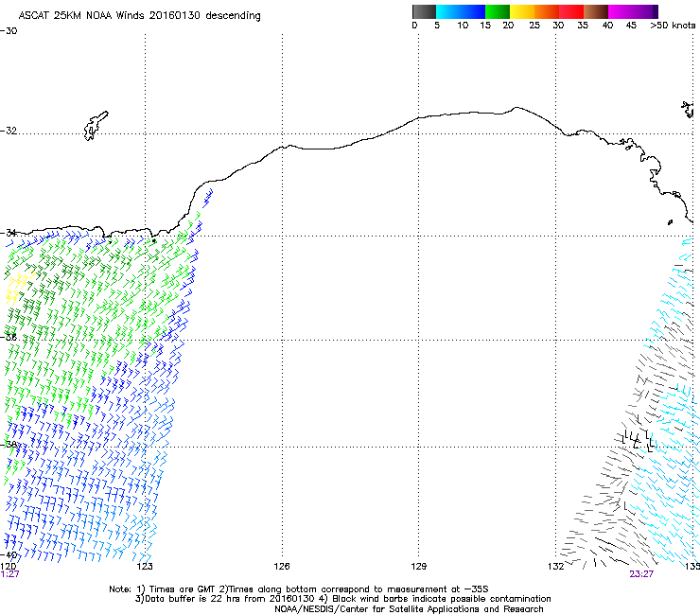Screen dimensions: 700x615
Task: Click the red 30-35 knots color band
Action: pos(571,11)
